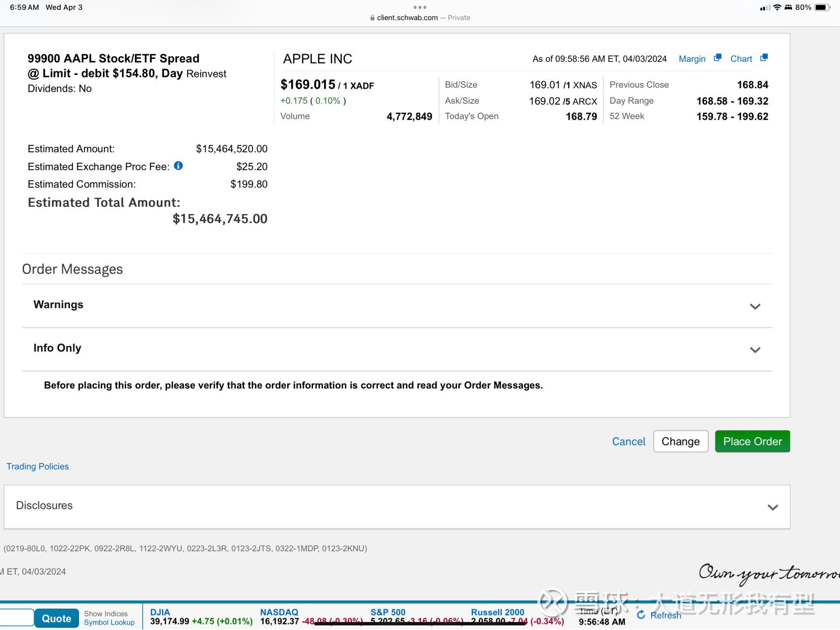Open the Chart link

tap(741, 59)
